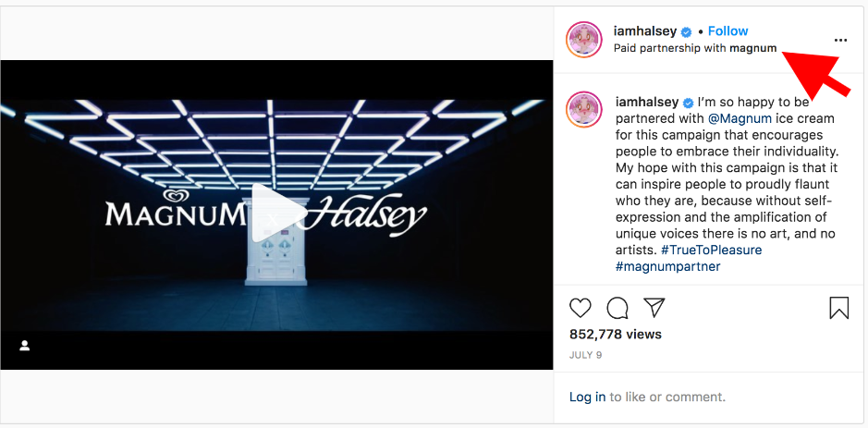Show tagged people icon on video

point(24,346)
